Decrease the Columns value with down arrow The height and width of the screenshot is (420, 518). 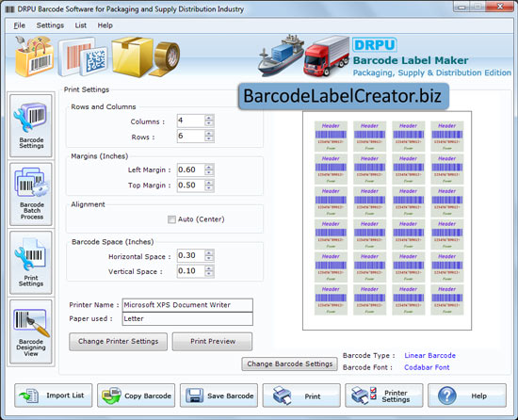point(209,123)
